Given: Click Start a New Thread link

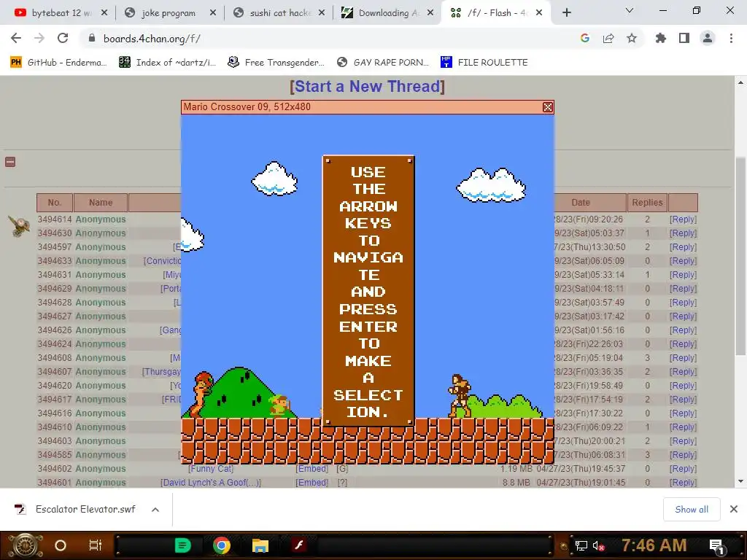Looking at the screenshot, I should click(368, 86).
